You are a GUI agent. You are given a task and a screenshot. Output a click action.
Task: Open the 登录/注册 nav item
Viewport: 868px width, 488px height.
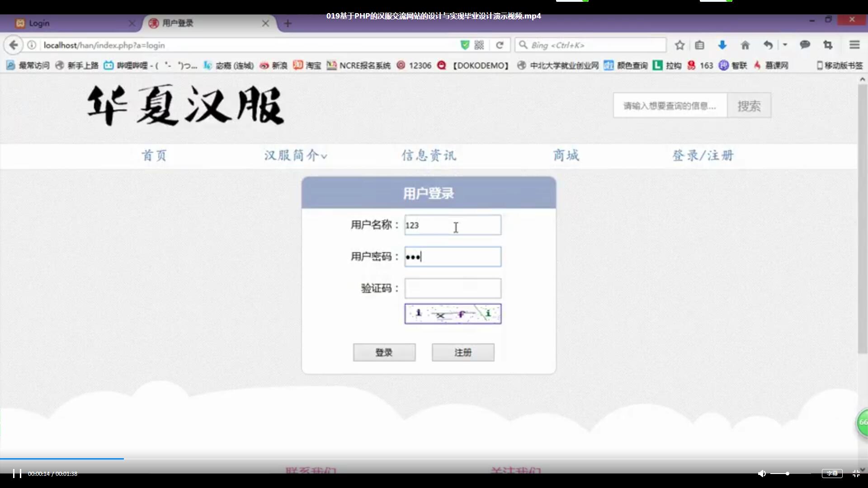tap(703, 155)
